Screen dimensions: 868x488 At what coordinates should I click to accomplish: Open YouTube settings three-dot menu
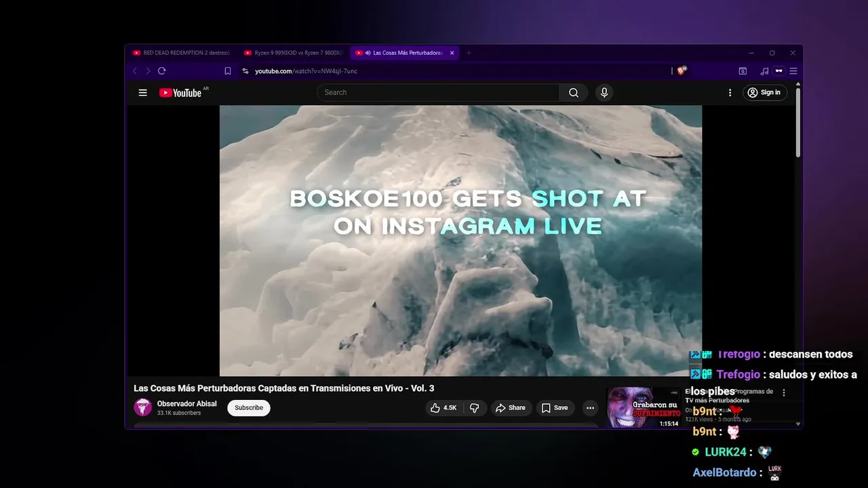(730, 93)
